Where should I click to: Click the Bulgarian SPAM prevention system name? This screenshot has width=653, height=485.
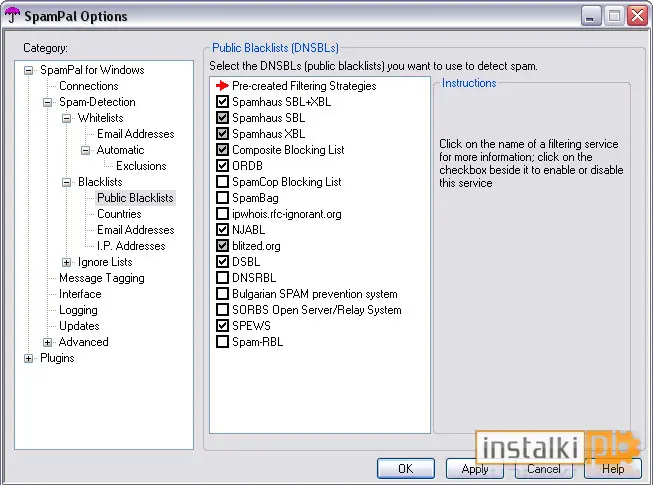tap(314, 294)
